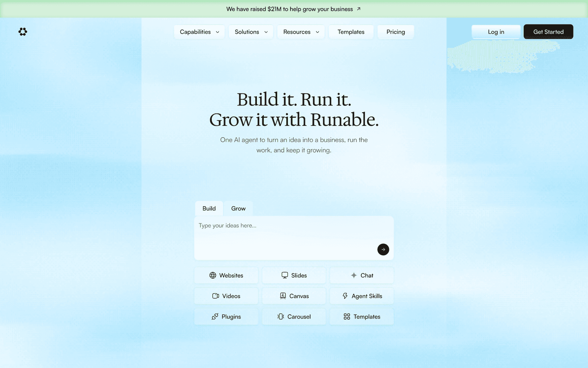Viewport: 588px width, 368px height.
Task: Choose the Canvas label
Action: click(x=299, y=296)
